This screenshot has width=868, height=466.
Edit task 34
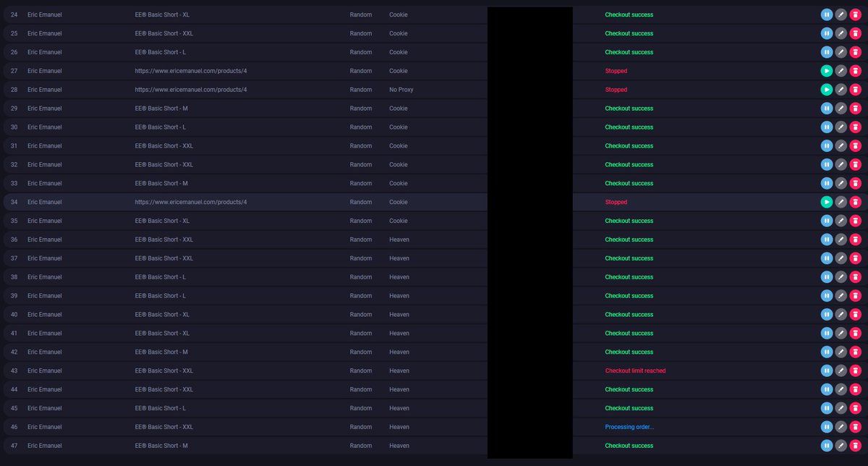(x=841, y=202)
